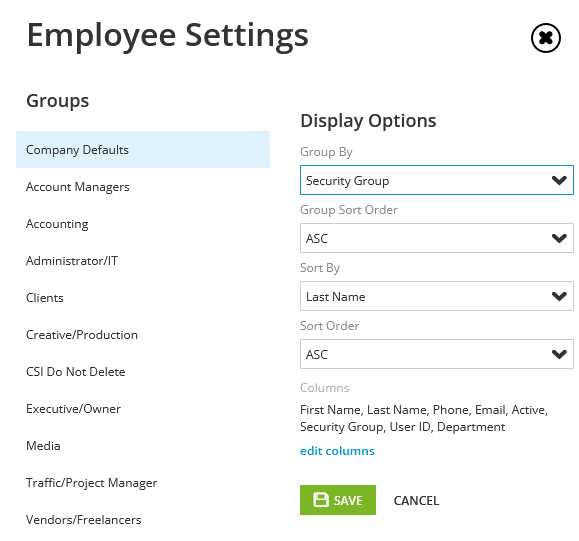This screenshot has height=541, width=579.
Task: Open the Sort By Last Name dropdown
Action: pyautogui.click(x=436, y=296)
